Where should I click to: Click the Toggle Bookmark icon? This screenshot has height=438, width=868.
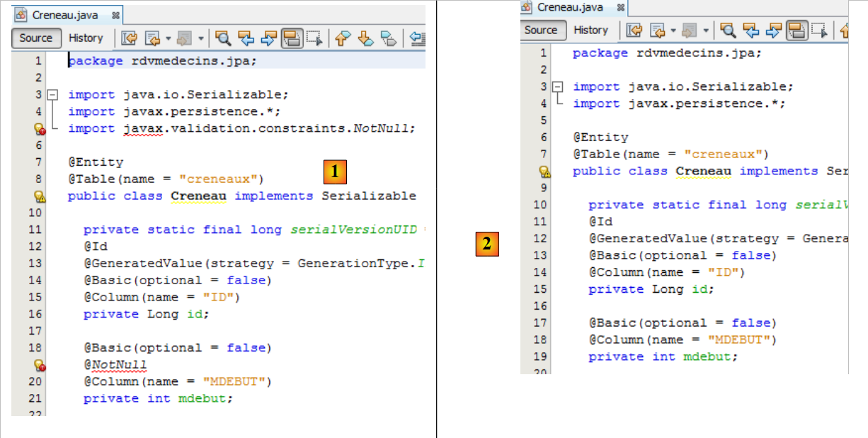coord(389,38)
